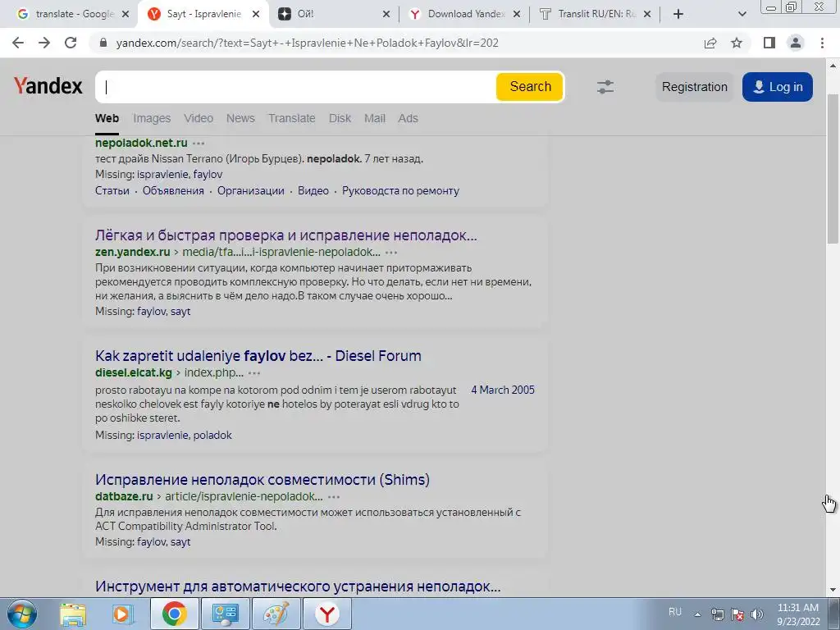This screenshot has height=630, width=840.
Task: Go back using the browser back arrow
Action: 18,43
